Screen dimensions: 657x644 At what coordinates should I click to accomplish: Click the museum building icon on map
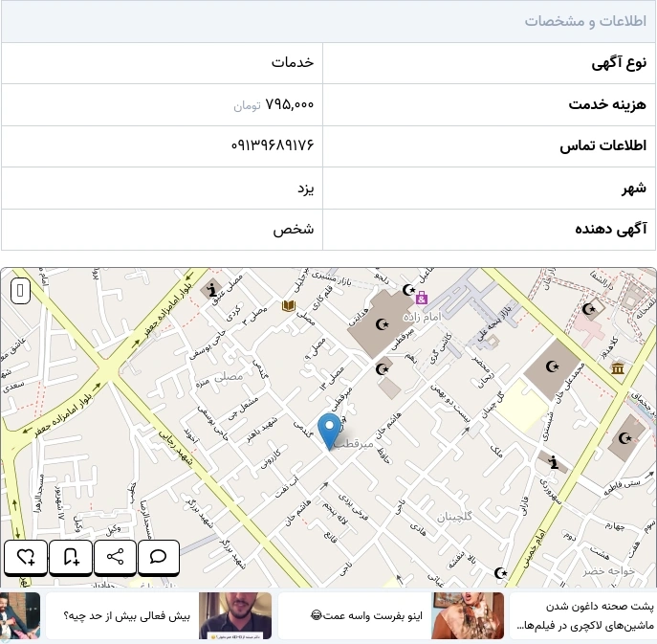tap(617, 368)
